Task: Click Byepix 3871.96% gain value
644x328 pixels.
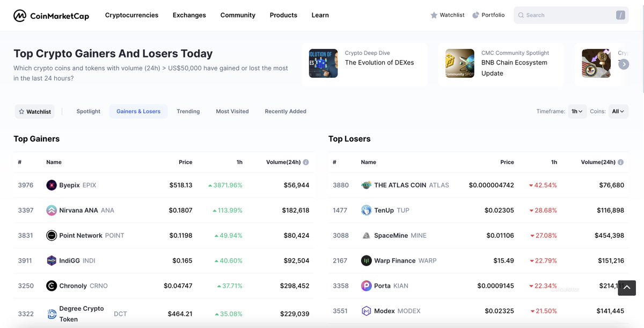Action: [225, 185]
